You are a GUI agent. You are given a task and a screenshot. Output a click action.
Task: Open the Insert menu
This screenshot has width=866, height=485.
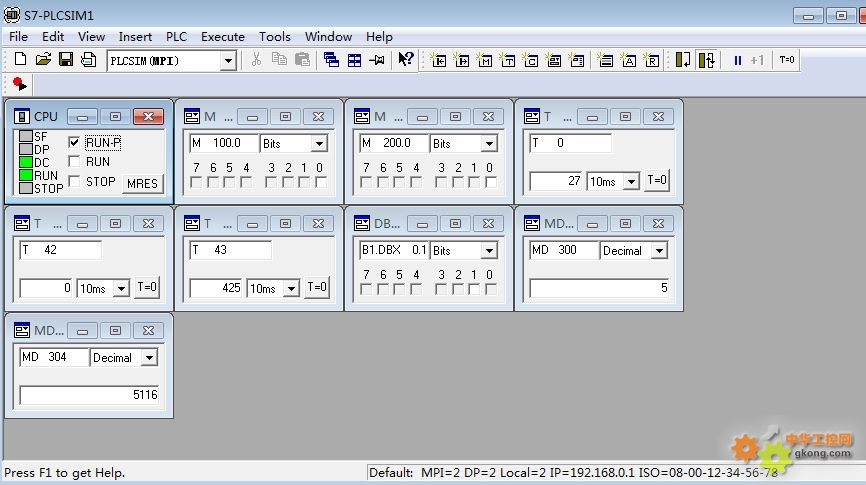[135, 36]
